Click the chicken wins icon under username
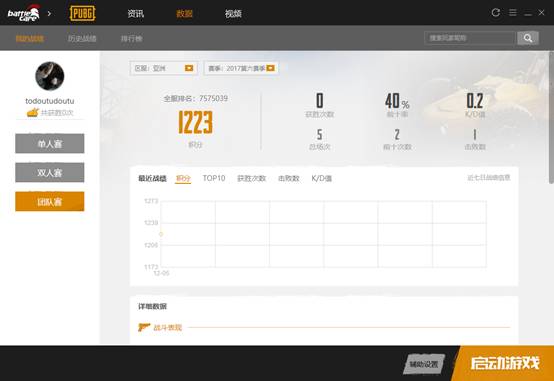554x381 pixels. [33, 113]
